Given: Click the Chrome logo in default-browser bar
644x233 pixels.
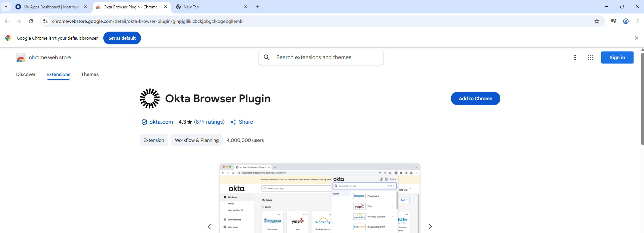Looking at the screenshot, I should click(x=8, y=38).
